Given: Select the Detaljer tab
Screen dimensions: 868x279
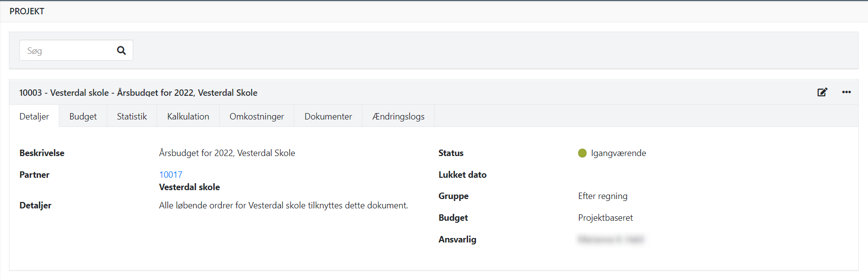Looking at the screenshot, I should click(x=34, y=117).
